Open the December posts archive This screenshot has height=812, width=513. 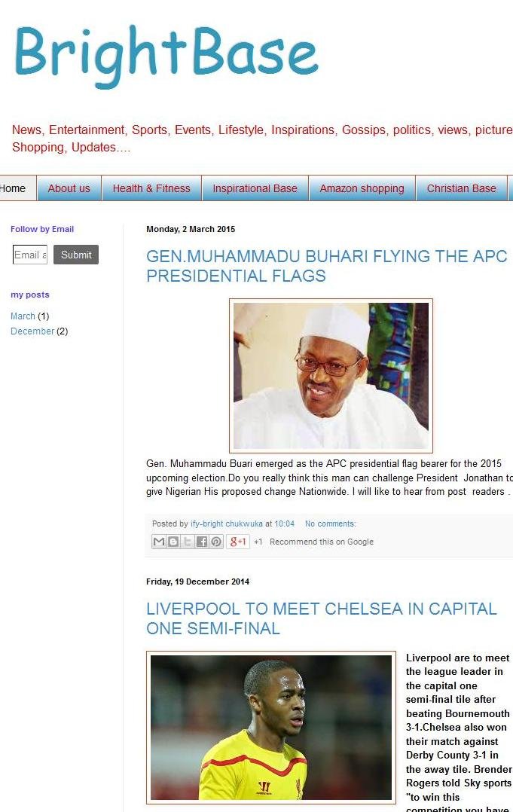point(32,331)
